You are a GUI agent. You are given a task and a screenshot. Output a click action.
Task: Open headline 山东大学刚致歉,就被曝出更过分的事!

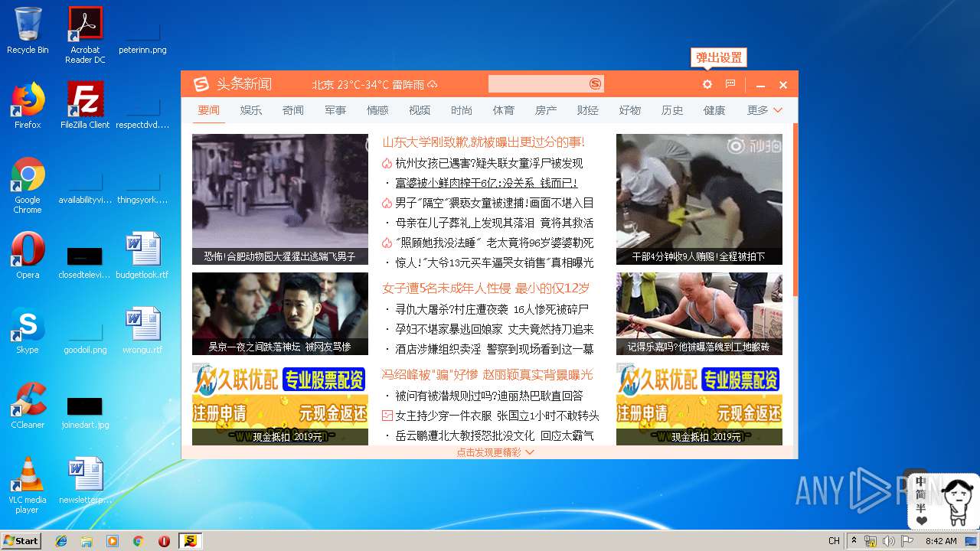483,142
